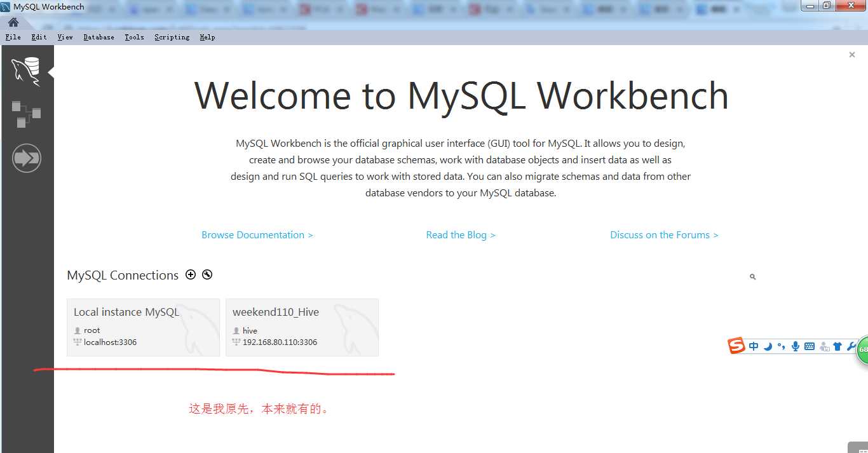The width and height of the screenshot is (868, 453).
Task: Click the Sogou user account icon
Action: coord(824,346)
